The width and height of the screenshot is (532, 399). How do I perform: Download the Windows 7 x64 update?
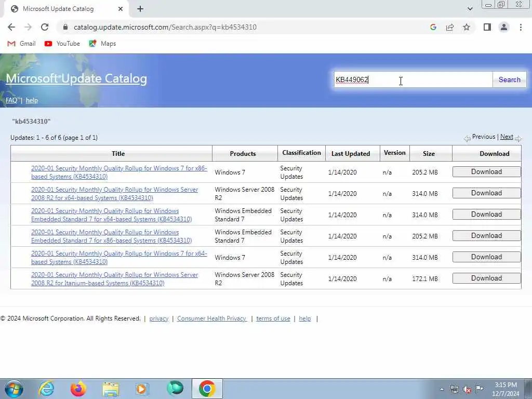click(486, 257)
